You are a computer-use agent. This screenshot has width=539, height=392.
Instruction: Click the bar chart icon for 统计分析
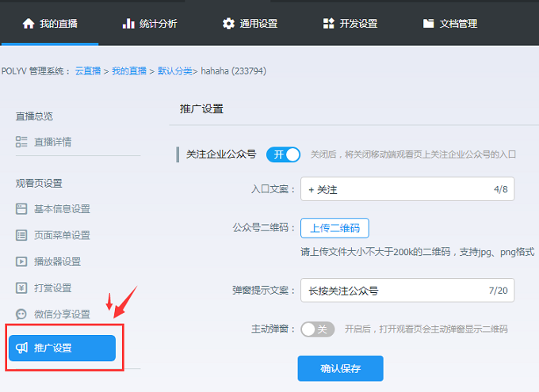[x=128, y=24]
